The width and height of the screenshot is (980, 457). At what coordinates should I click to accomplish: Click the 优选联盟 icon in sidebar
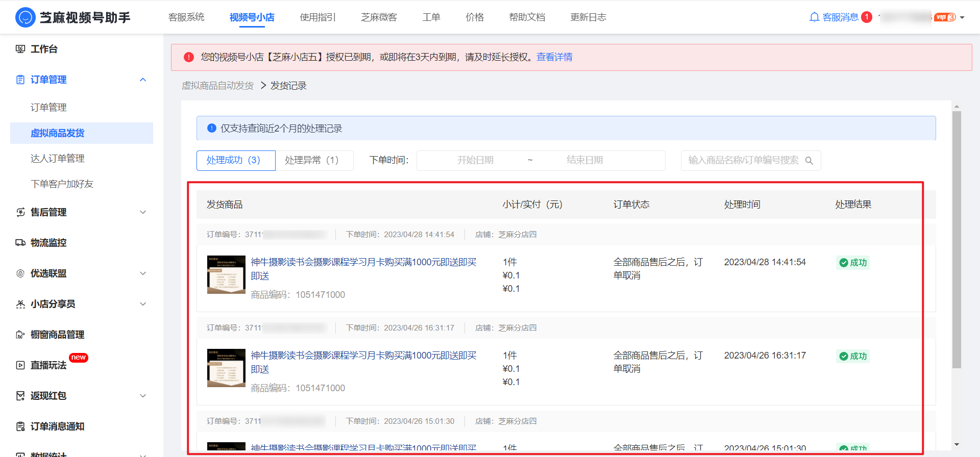[x=20, y=273]
